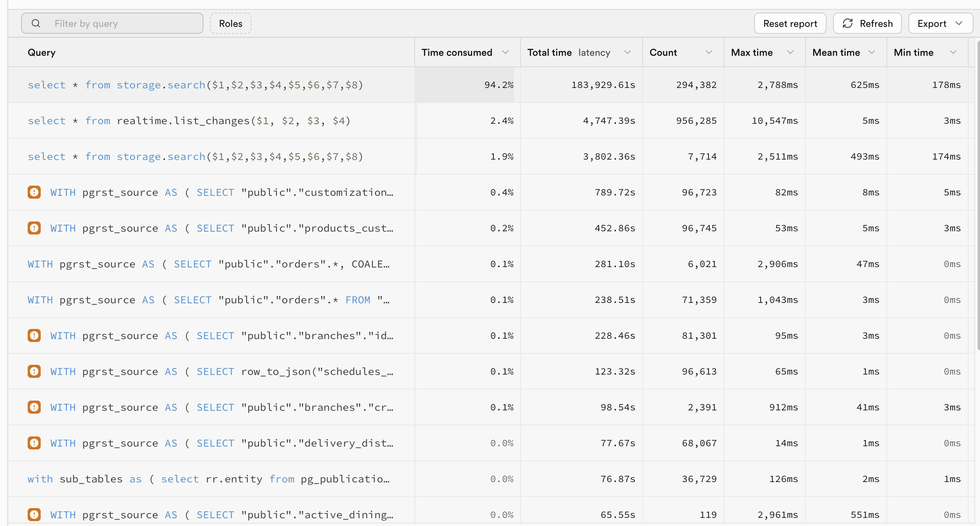Click warning icon on branches cr query row
Viewport: 980px width, 526px height.
click(34, 407)
